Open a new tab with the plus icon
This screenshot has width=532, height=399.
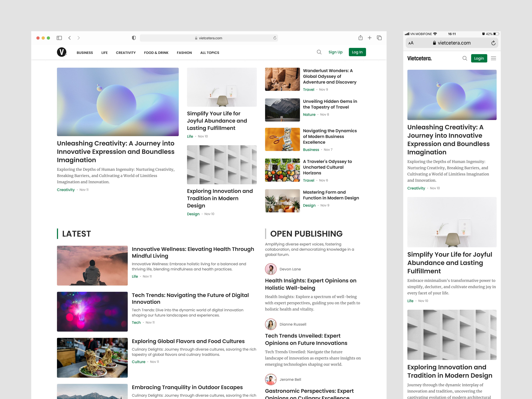pyautogui.click(x=370, y=38)
